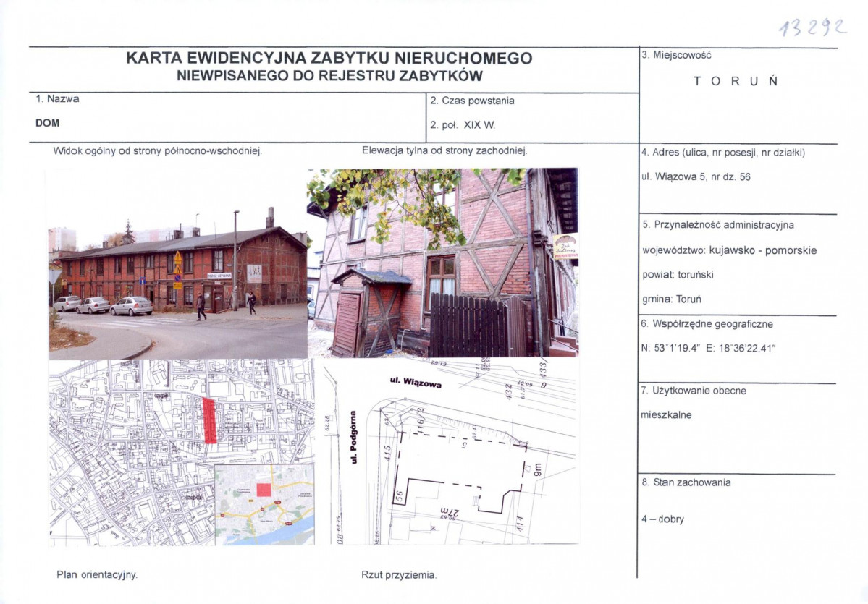
Task: Click the '8. Stan zachowania' label
Action: pyautogui.click(x=686, y=482)
